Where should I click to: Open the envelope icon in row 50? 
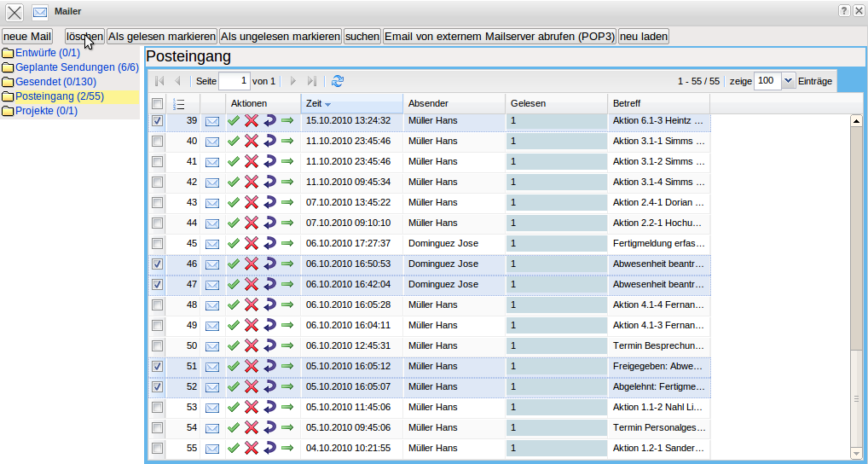click(x=211, y=345)
